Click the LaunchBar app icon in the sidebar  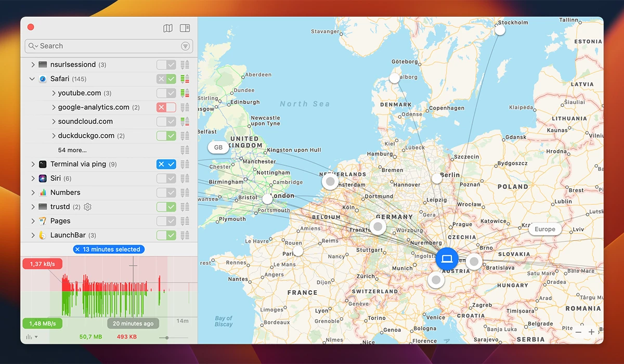(x=42, y=235)
